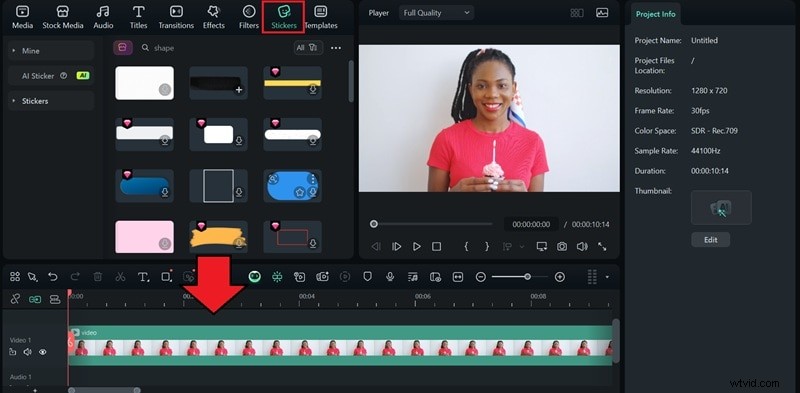Select the Project Info tab
This screenshot has width=800, height=393.
655,14
